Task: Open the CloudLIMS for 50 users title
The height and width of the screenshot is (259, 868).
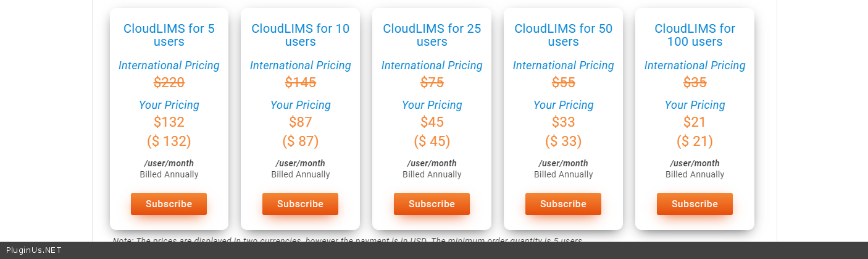Action: tap(563, 35)
